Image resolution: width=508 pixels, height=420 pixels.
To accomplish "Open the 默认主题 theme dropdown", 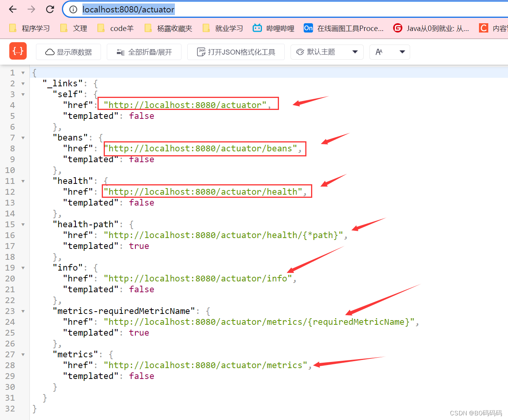I will click(327, 52).
